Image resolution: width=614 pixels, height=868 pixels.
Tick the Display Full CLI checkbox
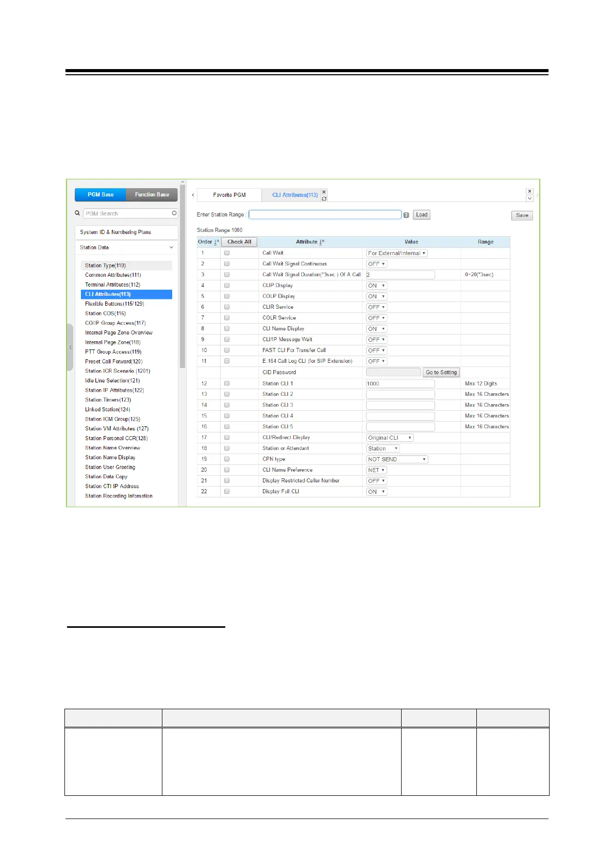[227, 492]
